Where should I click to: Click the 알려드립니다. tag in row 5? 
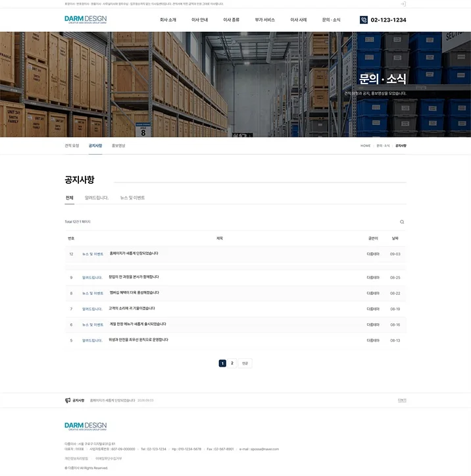coord(92,341)
